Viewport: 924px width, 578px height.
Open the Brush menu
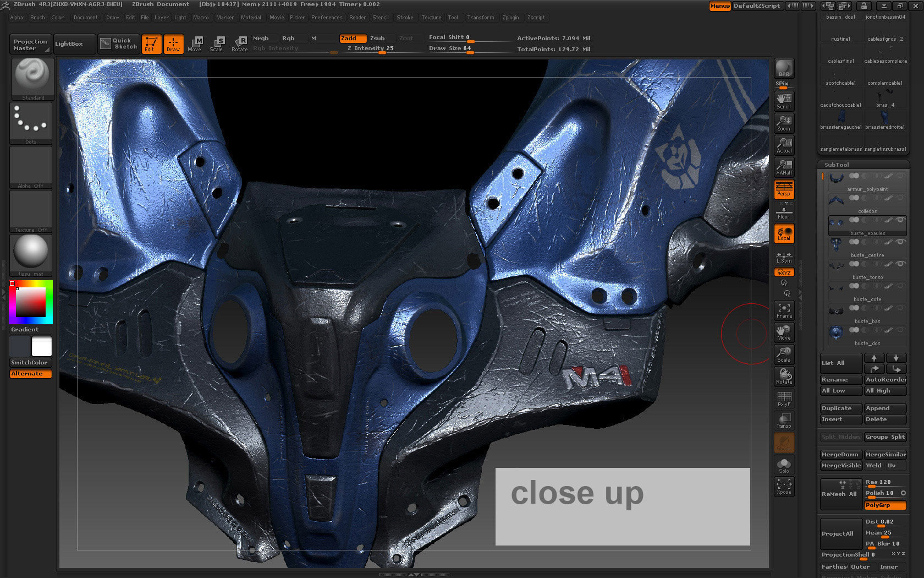(37, 18)
